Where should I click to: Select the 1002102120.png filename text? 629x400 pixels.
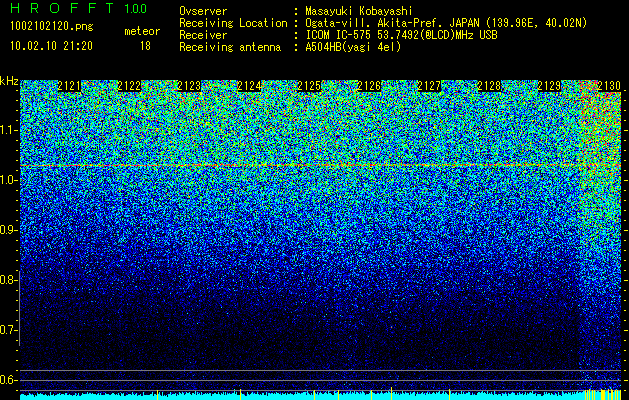coord(51,27)
